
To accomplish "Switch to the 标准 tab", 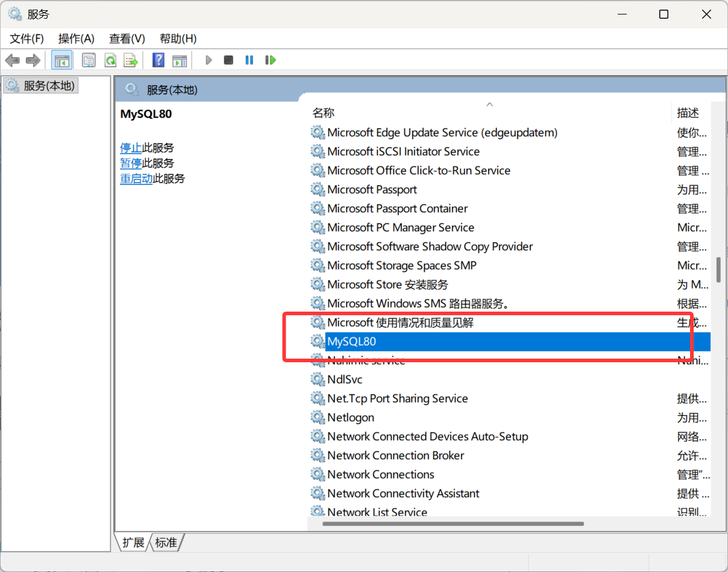I will tap(166, 542).
